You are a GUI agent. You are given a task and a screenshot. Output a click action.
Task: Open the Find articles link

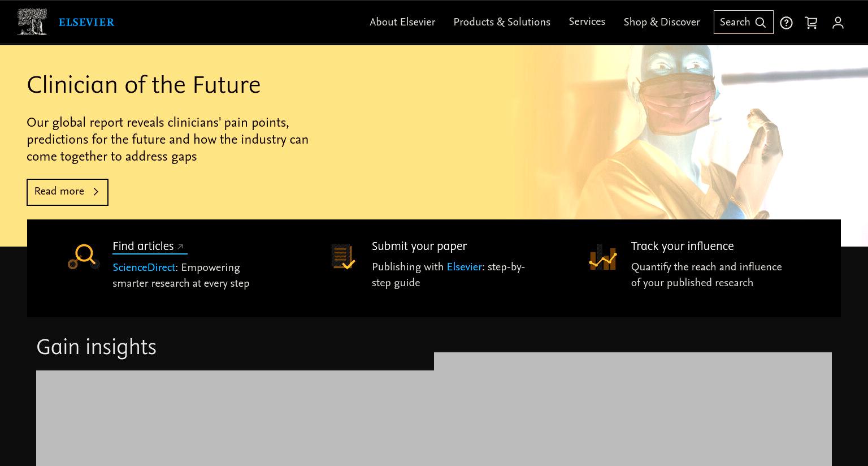149,247
